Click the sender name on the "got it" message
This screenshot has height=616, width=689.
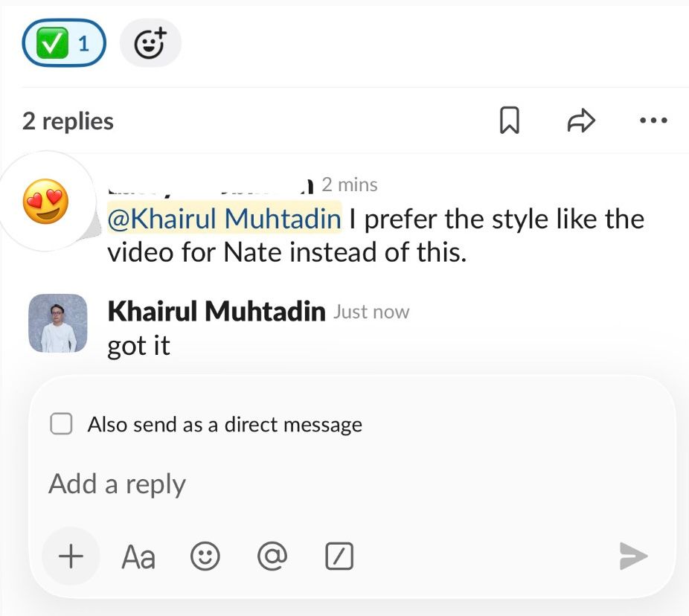click(216, 312)
